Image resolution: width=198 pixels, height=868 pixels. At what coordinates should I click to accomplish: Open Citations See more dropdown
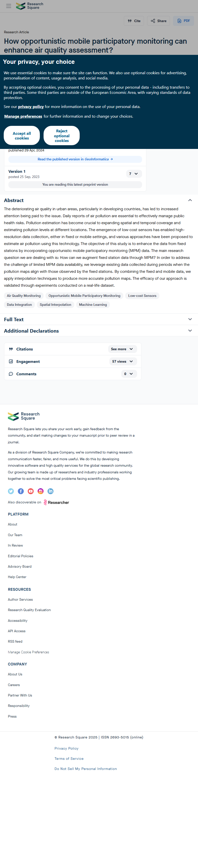(x=122, y=349)
